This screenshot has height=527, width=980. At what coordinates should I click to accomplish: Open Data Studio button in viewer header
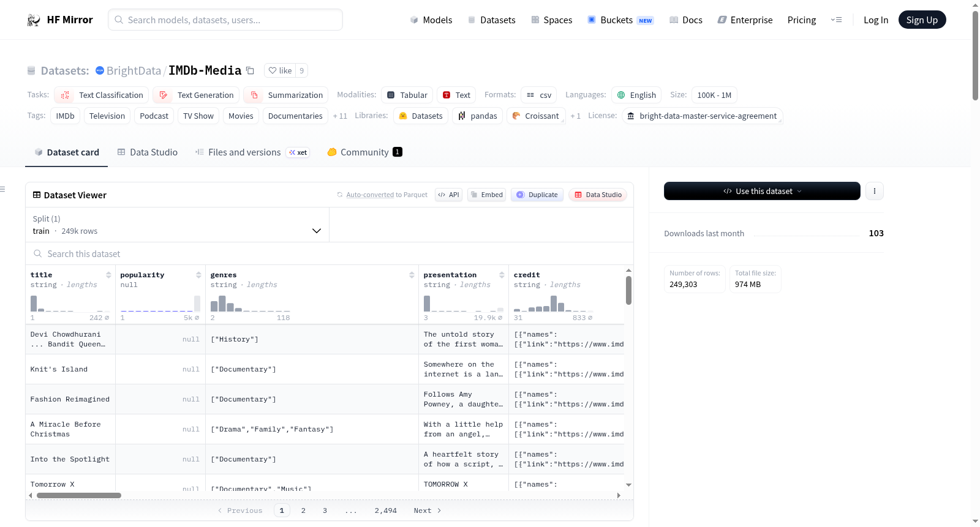tap(598, 195)
